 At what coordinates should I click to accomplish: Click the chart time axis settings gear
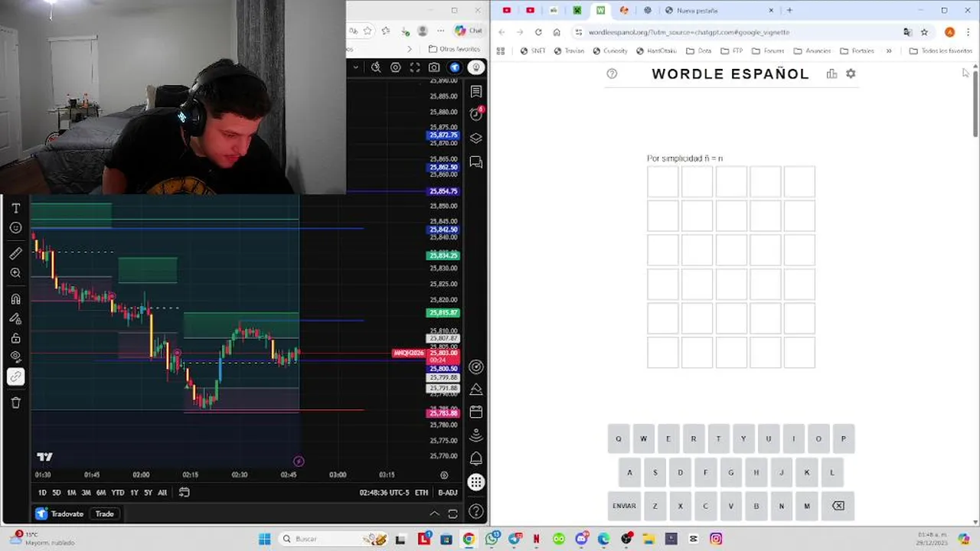(x=444, y=475)
